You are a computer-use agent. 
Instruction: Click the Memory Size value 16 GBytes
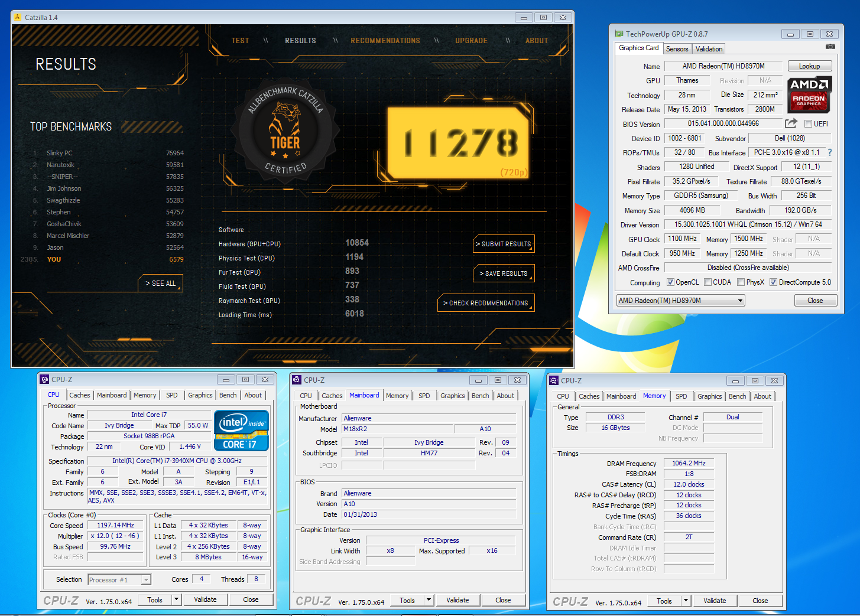click(615, 428)
